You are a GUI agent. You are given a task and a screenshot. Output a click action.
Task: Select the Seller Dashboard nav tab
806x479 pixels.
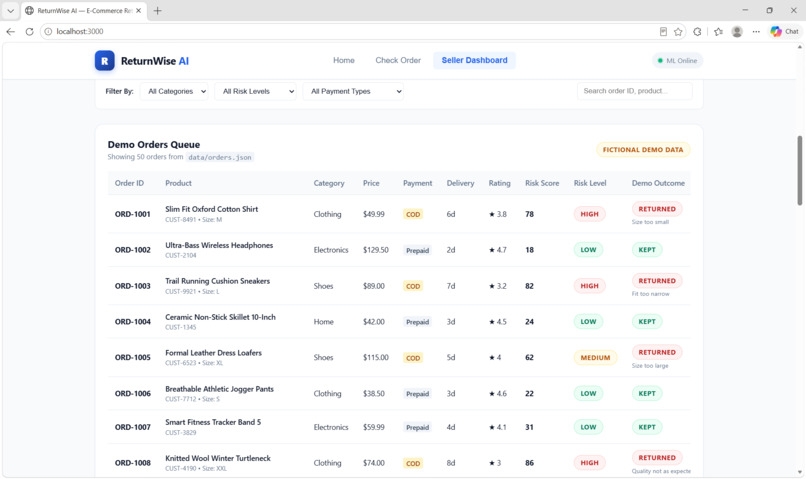(474, 60)
